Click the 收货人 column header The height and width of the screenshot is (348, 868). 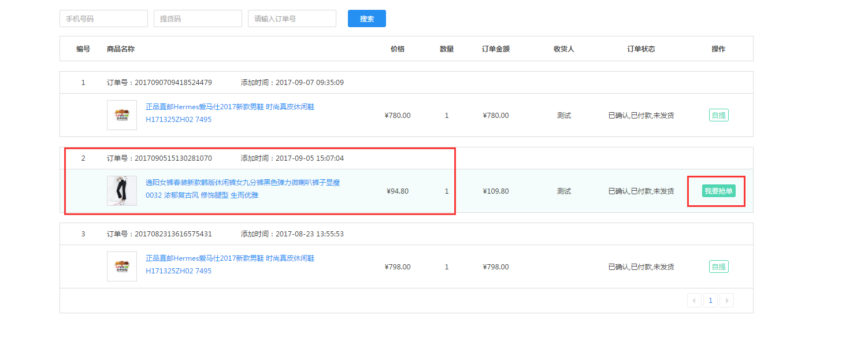tap(564, 49)
